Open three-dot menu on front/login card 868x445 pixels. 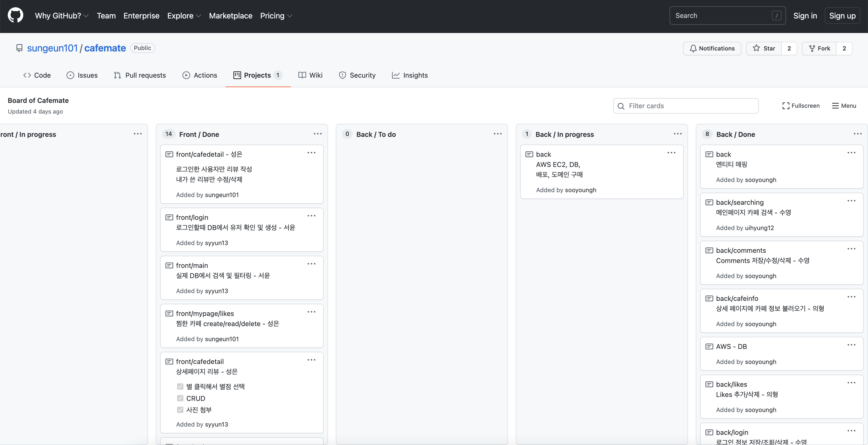pos(311,216)
